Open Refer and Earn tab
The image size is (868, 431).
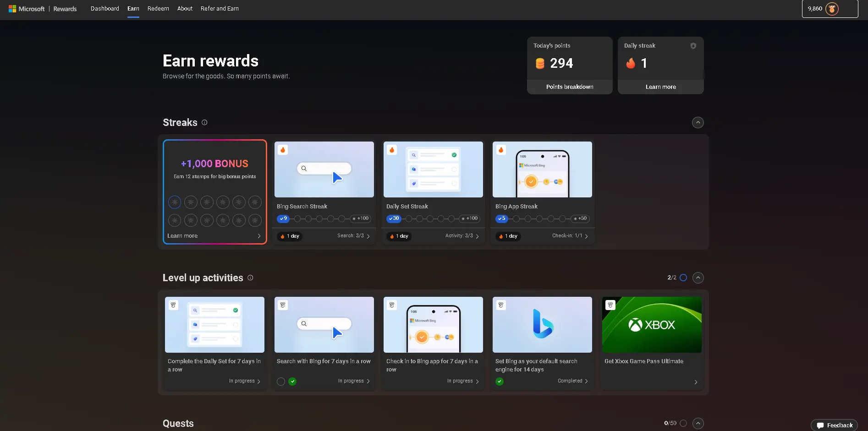(220, 9)
